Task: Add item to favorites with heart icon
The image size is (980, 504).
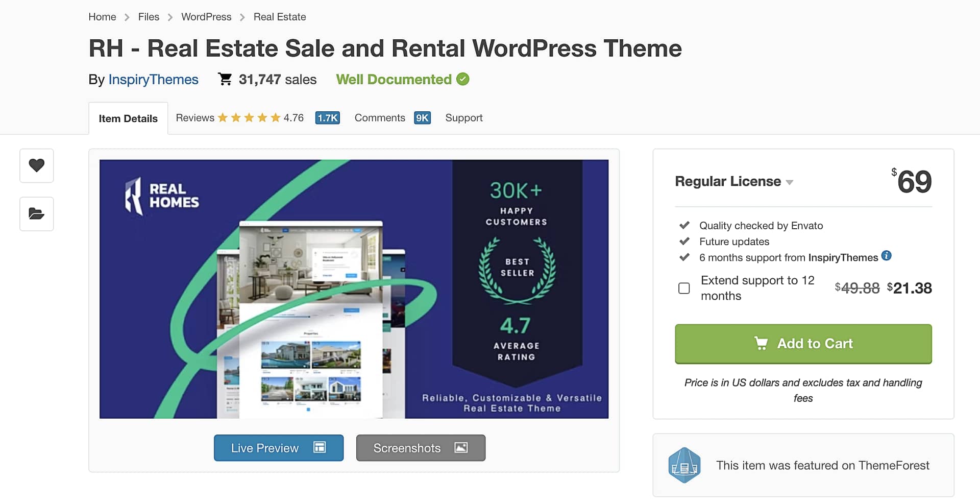Action: point(36,165)
